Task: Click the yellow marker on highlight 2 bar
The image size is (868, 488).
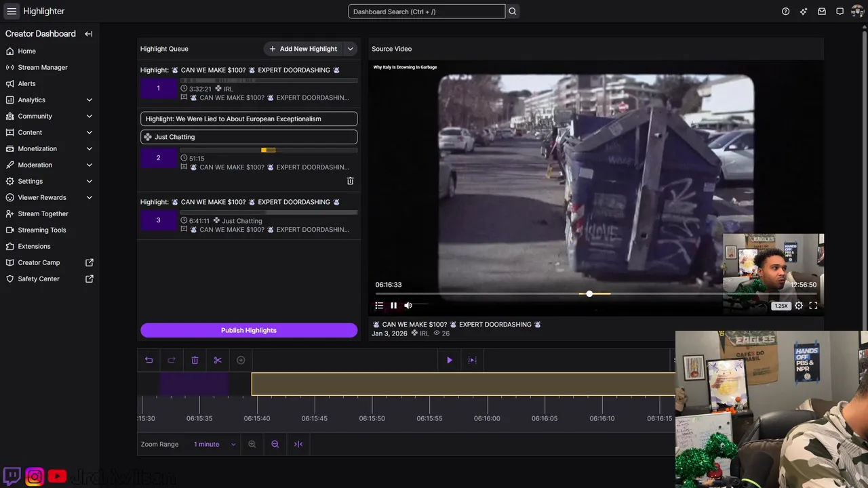Action: (269, 150)
